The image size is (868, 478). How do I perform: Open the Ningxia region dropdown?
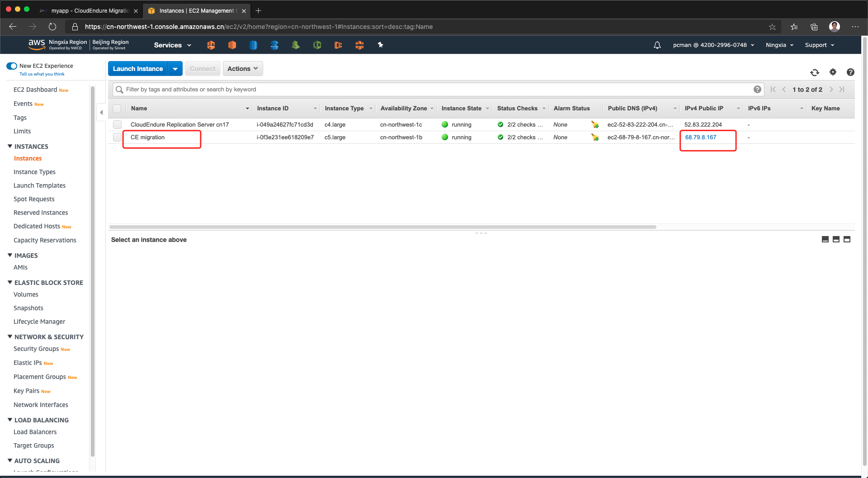point(779,45)
